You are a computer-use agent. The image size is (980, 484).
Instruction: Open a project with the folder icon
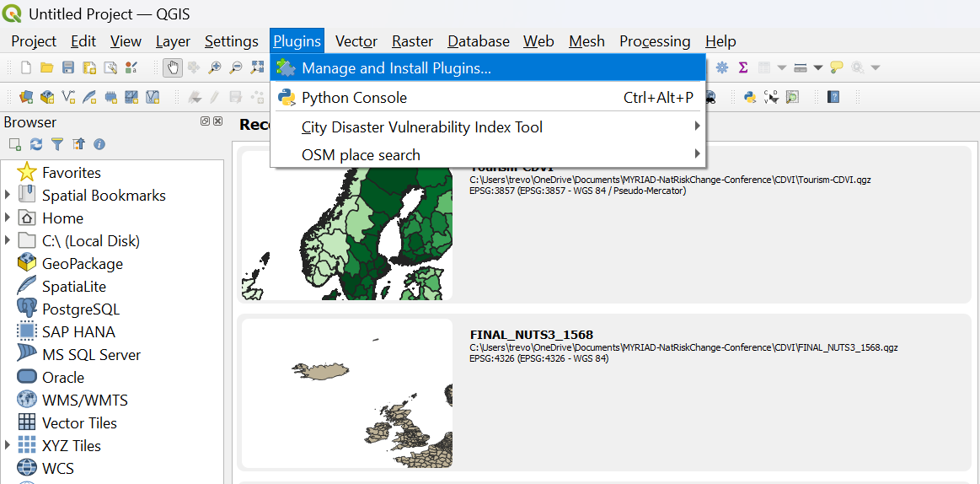click(47, 67)
